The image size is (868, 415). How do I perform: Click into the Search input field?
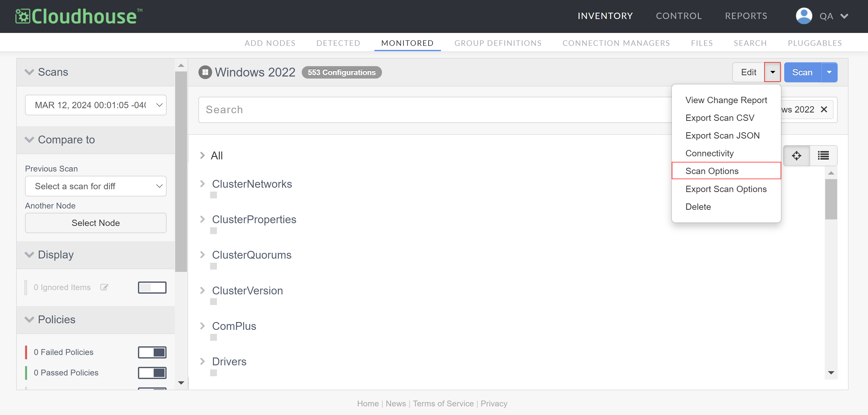435,109
